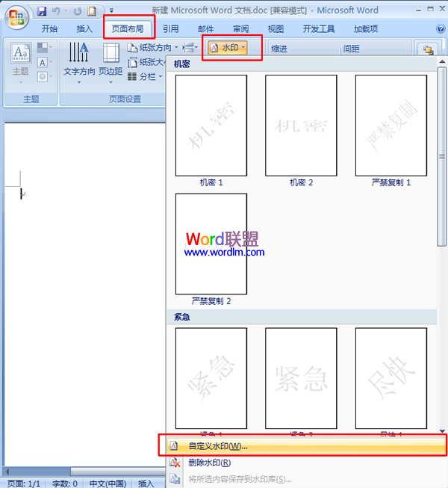Image resolution: width=448 pixels, height=488 pixels.
Task: Open the 开发工具 tab
Action: pos(319,29)
